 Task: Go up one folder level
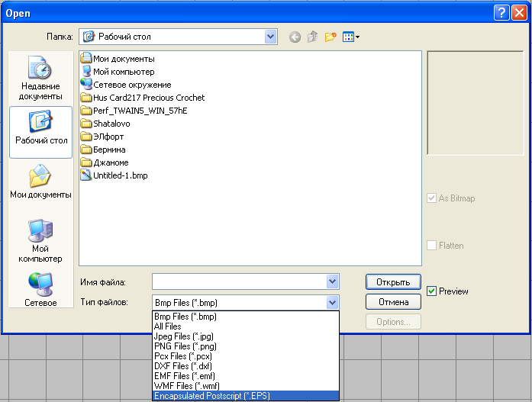click(x=312, y=37)
